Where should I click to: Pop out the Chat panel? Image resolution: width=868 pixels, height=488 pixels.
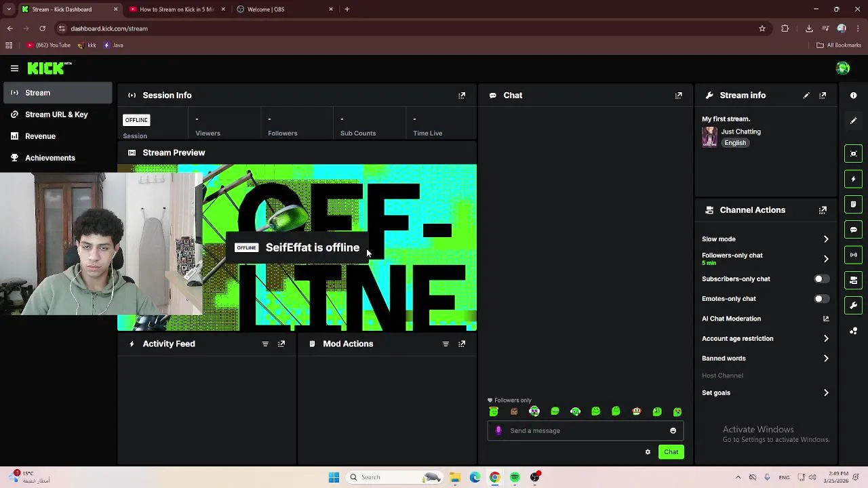(678, 96)
